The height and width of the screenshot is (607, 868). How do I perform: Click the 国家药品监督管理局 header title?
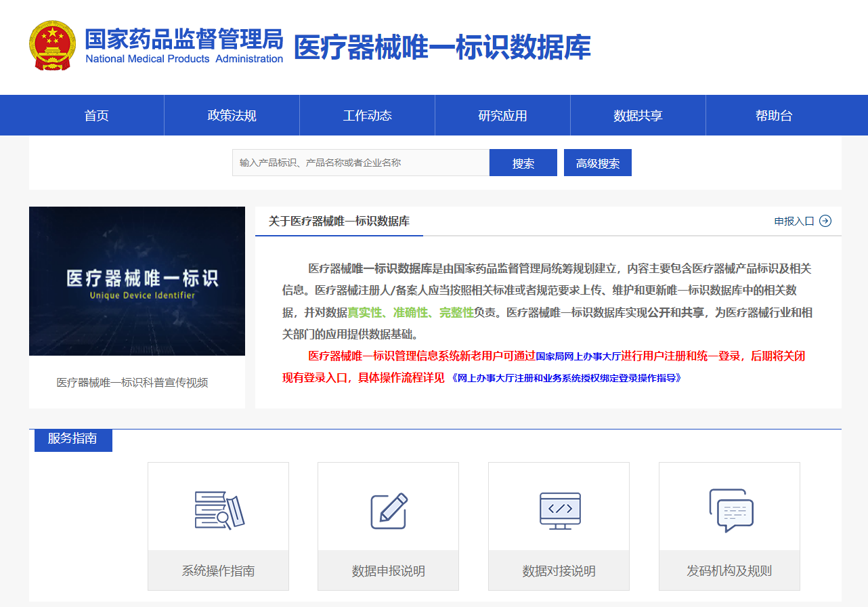184,39
